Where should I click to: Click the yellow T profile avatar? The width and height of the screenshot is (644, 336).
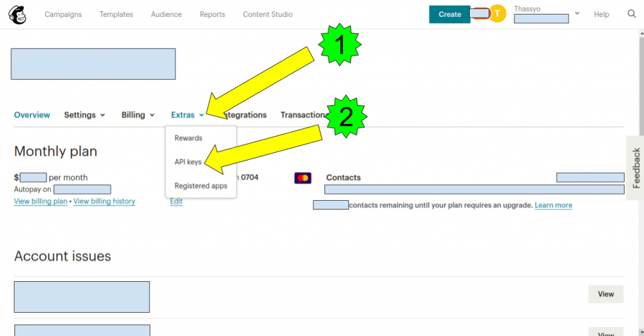(497, 14)
